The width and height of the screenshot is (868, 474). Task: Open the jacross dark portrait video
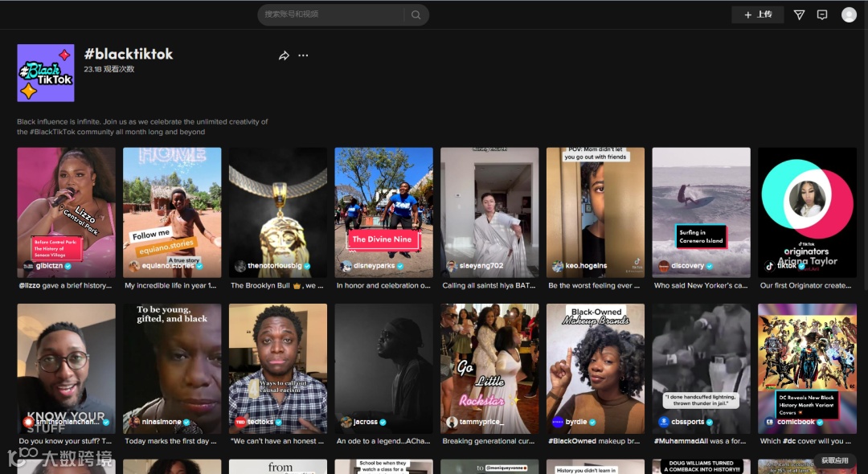pos(383,369)
